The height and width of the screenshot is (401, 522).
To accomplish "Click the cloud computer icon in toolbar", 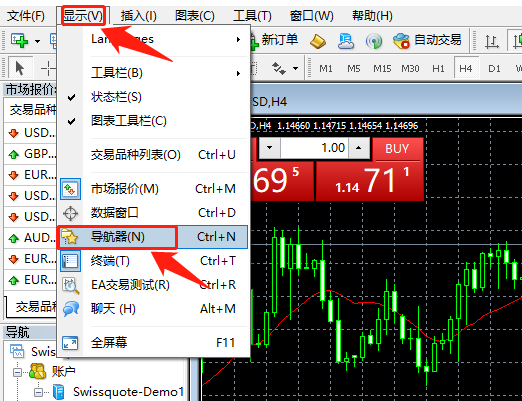I will click(x=346, y=41).
